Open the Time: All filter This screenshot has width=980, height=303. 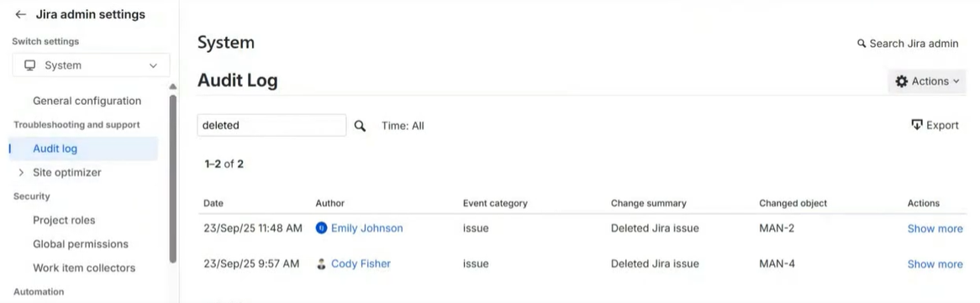click(403, 126)
